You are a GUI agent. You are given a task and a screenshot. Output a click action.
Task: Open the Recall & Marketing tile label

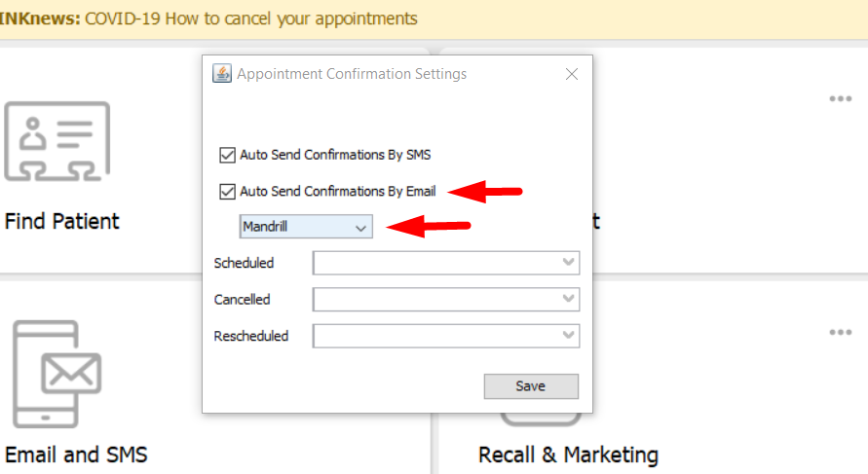(x=568, y=455)
